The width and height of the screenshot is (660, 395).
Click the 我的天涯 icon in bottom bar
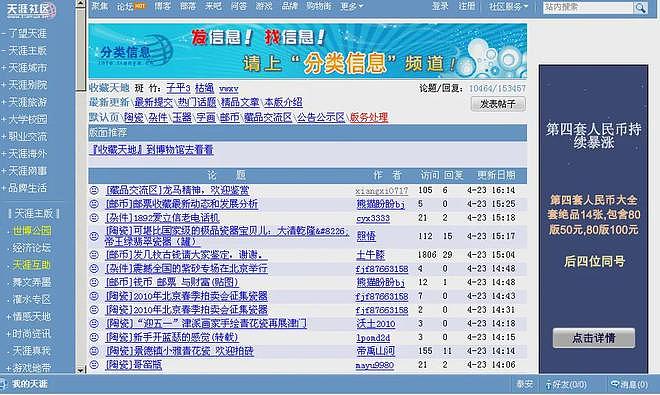(x=3, y=384)
